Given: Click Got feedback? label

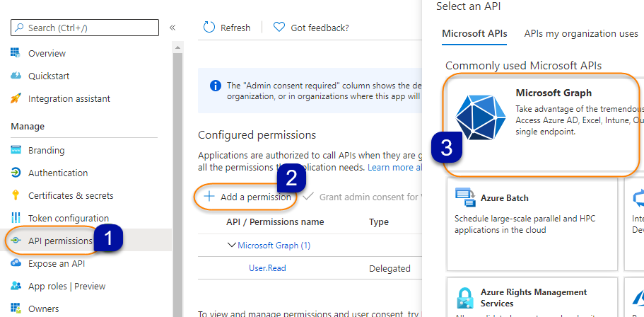Looking at the screenshot, I should click(320, 28).
